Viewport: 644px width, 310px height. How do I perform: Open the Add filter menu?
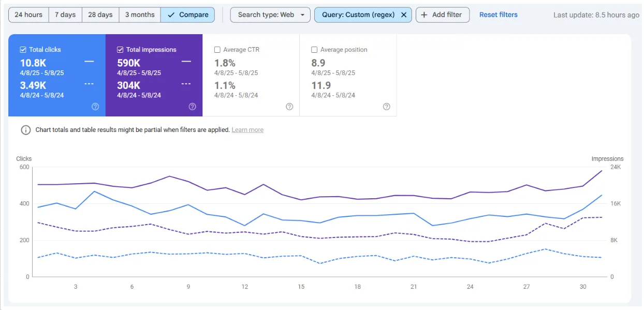[x=442, y=14]
